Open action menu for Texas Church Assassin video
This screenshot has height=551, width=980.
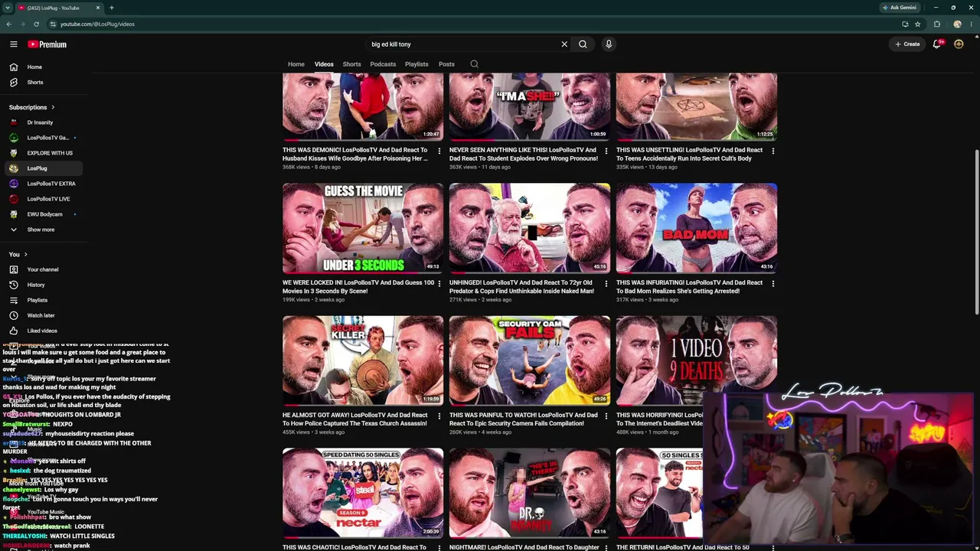tap(439, 416)
